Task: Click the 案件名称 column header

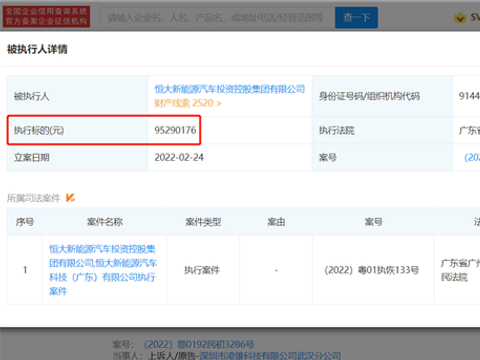Action: [105, 222]
